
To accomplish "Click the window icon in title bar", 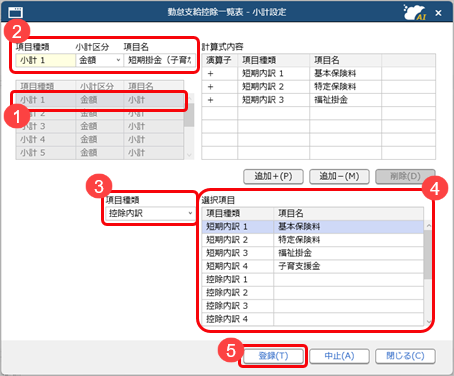I will point(15,12).
